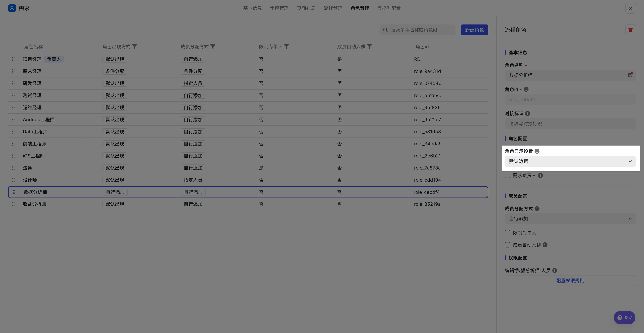Grab drag handle of 收益分析师 row
Screen dimensions: 644x333
tap(13, 204)
